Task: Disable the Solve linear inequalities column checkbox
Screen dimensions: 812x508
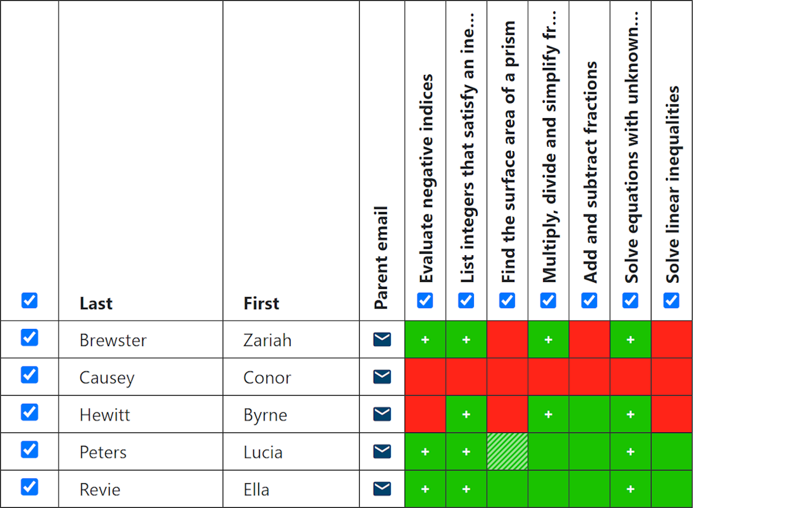Action: tap(671, 300)
